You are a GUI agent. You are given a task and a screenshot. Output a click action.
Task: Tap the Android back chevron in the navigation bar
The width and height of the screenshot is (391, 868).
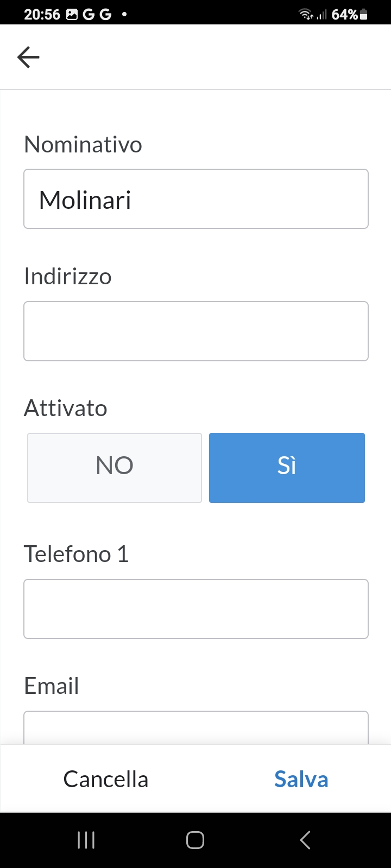305,840
